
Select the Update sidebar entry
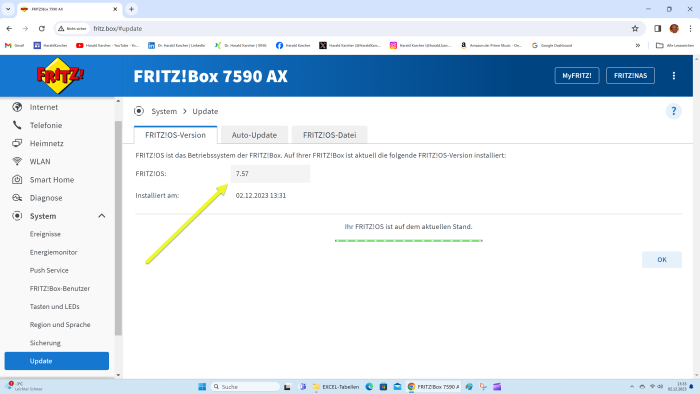[57, 361]
